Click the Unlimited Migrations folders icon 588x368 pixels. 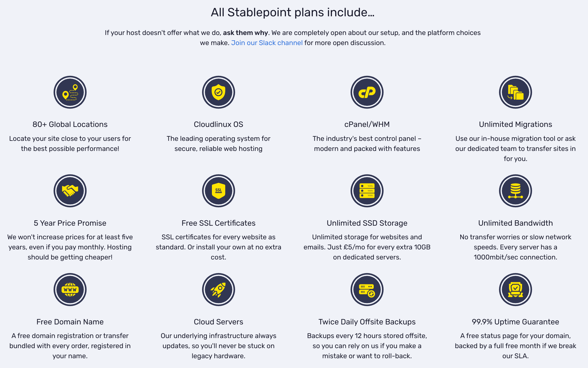515,92
